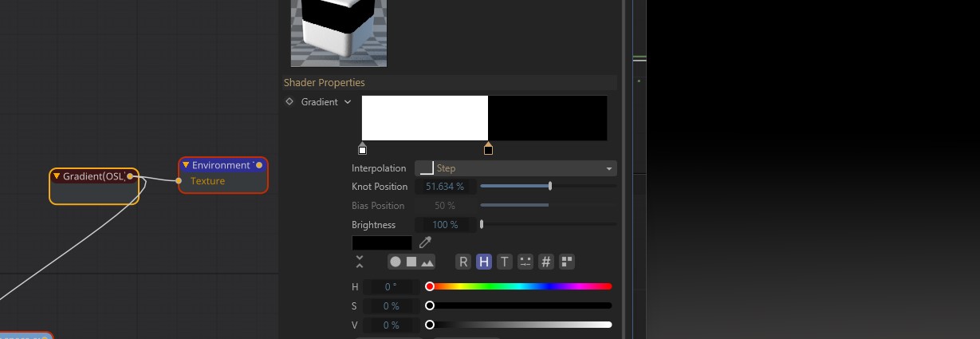
Task: Switch to picture color mode
Action: tap(427, 262)
